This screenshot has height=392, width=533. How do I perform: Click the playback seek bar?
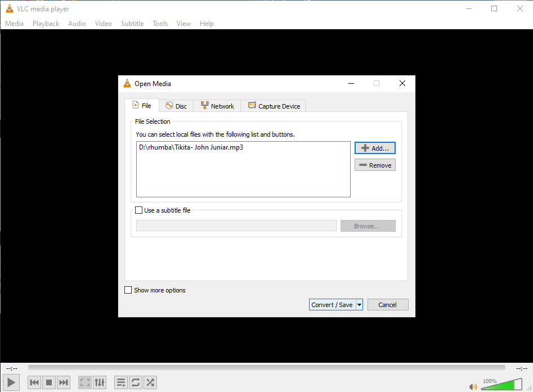pyautogui.click(x=267, y=368)
